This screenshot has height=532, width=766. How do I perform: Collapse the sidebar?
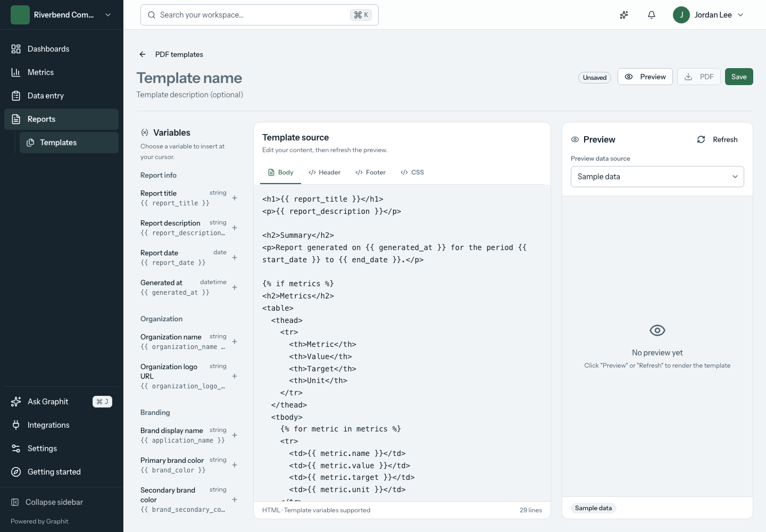point(62,502)
